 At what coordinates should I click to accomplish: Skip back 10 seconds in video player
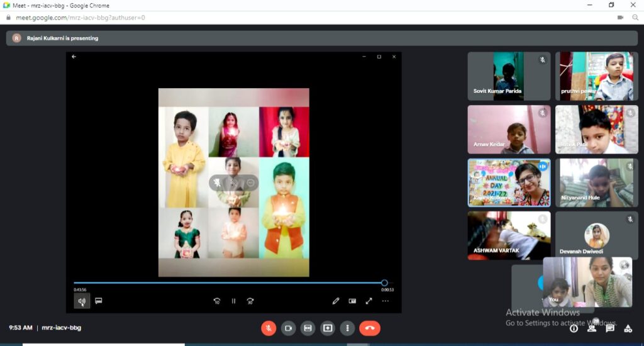tap(217, 301)
